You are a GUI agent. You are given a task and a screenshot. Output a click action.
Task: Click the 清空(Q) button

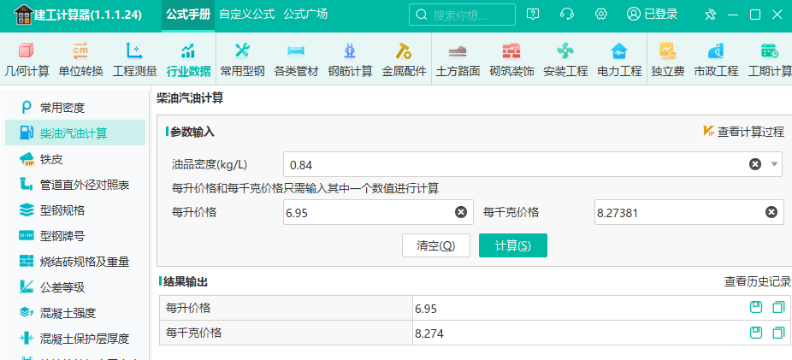point(436,245)
